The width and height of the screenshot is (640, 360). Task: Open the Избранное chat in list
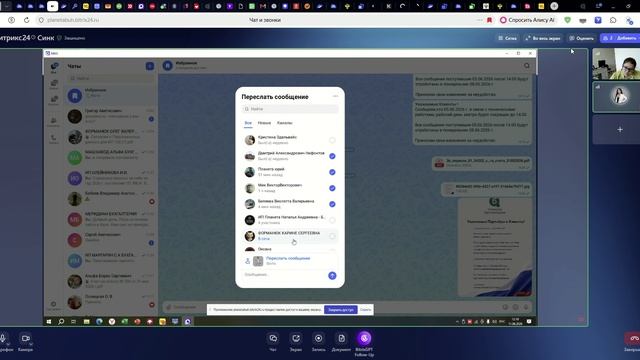pyautogui.click(x=111, y=95)
